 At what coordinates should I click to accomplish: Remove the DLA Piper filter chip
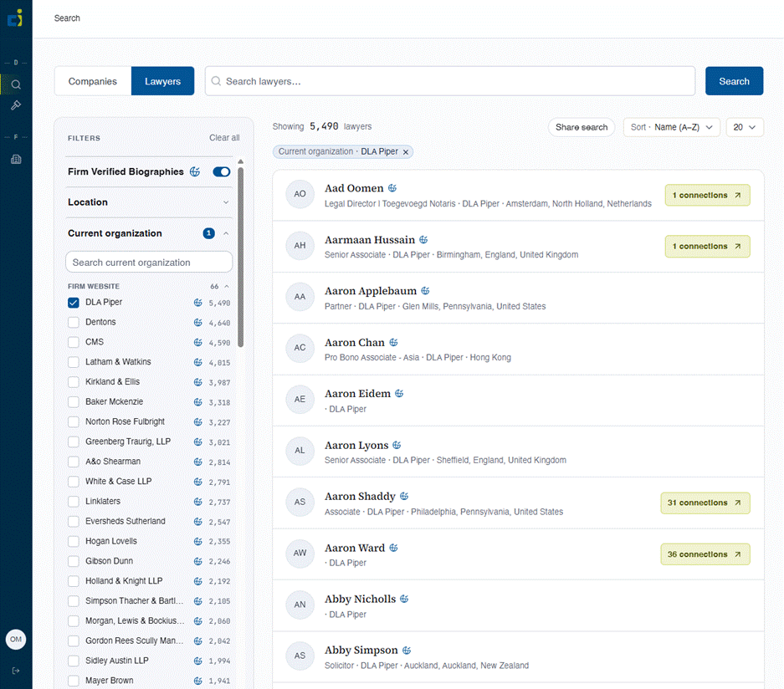(406, 152)
